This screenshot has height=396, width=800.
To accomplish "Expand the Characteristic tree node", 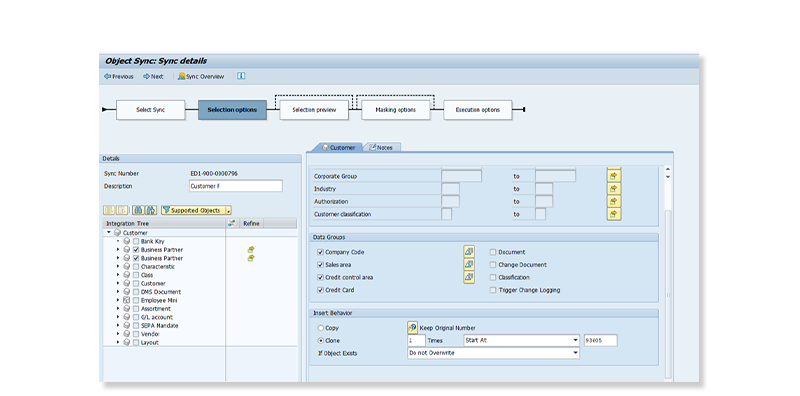I will tap(118, 266).
